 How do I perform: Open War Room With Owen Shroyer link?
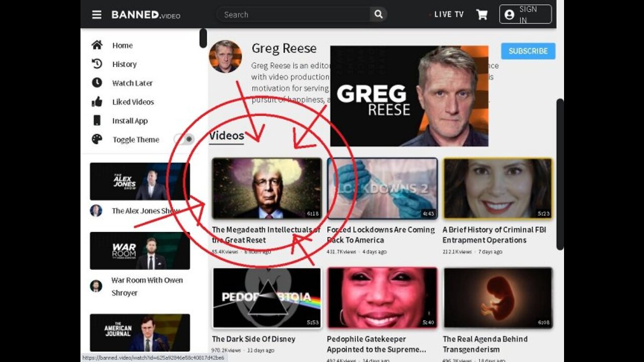point(147,287)
